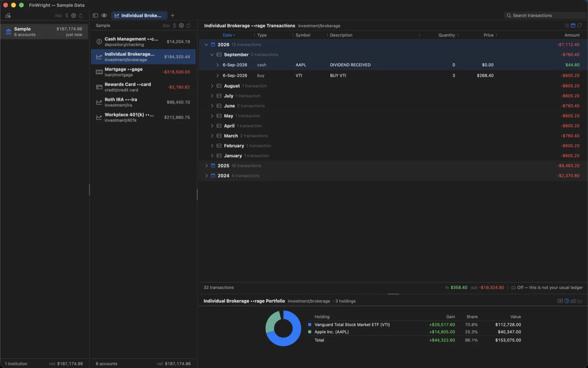Collapse the September month group
The height and width of the screenshot is (368, 588).
click(212, 54)
